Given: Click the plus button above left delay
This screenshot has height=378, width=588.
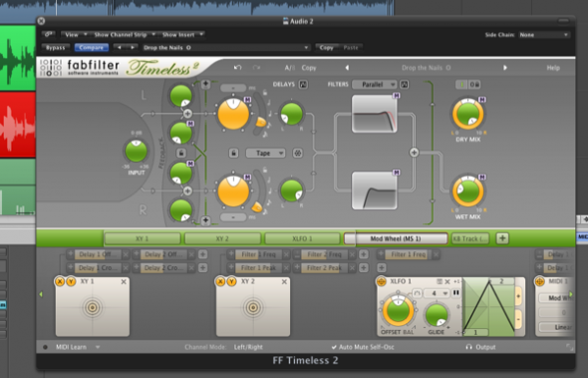Looking at the screenshot, I should pyautogui.click(x=205, y=84).
